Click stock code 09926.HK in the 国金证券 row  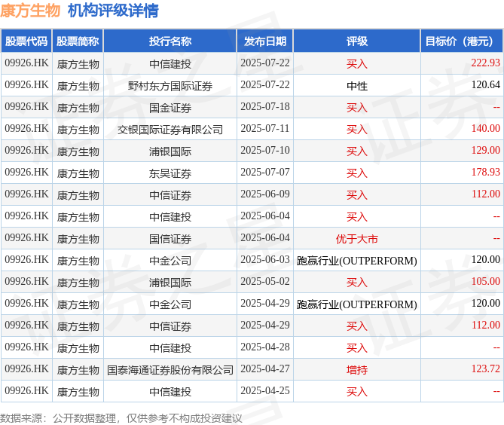[x=26, y=107]
